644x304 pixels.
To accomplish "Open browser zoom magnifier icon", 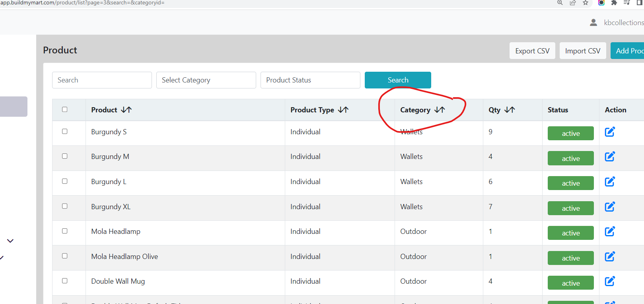I will (560, 3).
